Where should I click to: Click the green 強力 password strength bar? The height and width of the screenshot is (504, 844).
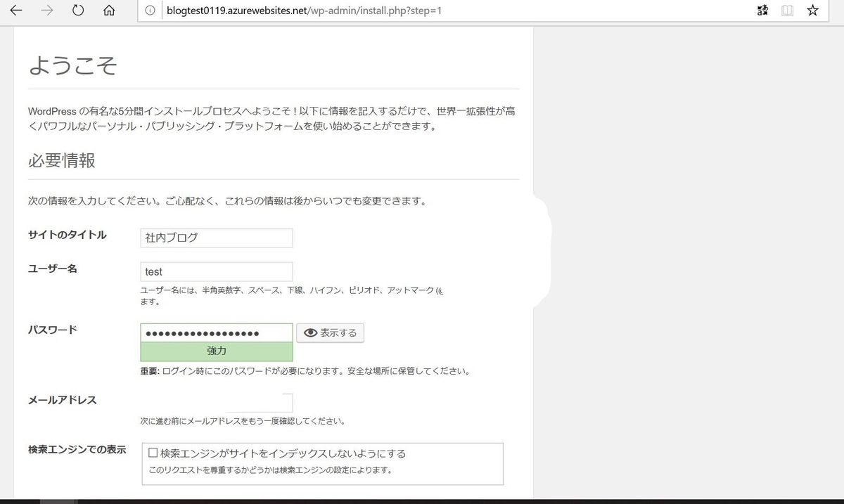point(216,350)
